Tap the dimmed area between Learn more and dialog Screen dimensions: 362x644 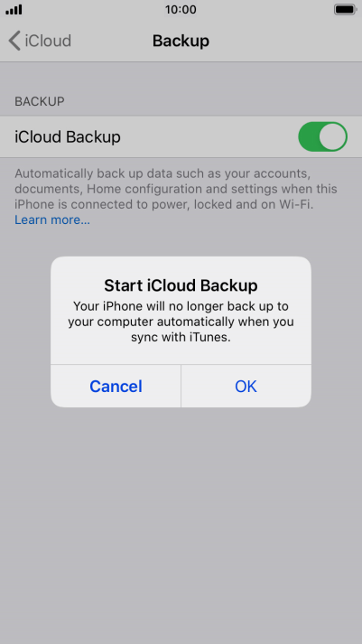pyautogui.click(x=181, y=242)
